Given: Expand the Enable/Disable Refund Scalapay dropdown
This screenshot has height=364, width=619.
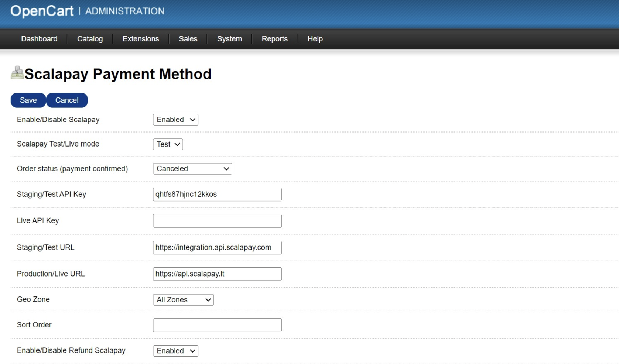Looking at the screenshot, I should click(175, 351).
